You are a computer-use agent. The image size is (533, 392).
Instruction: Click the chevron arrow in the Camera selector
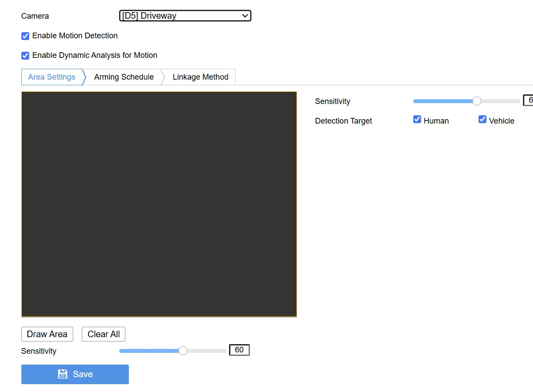[245, 16]
